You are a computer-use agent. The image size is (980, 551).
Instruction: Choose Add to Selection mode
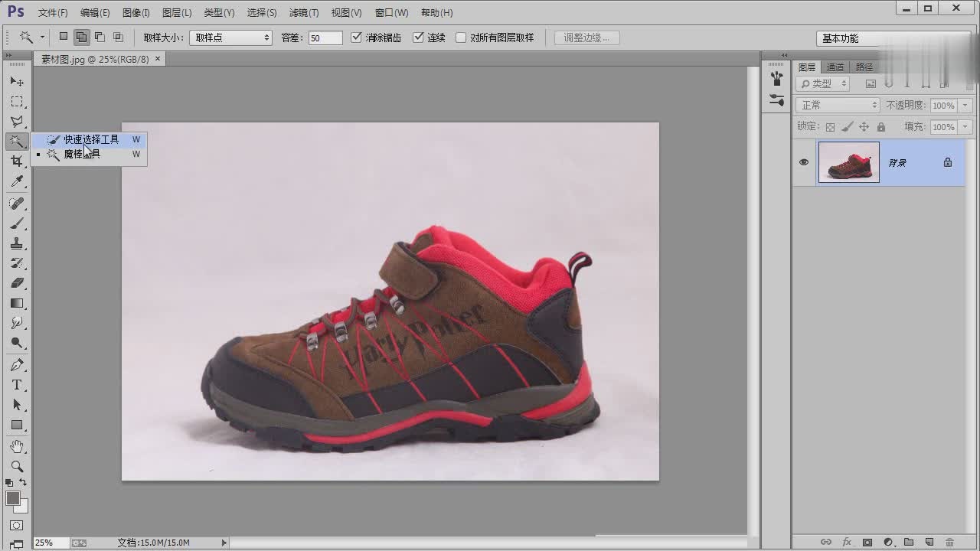(81, 37)
